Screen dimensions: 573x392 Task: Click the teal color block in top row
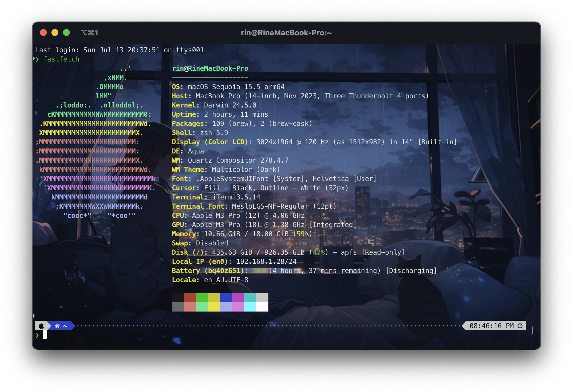tap(250, 298)
